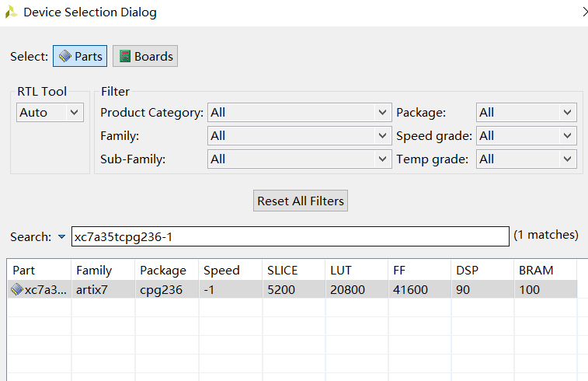The height and width of the screenshot is (381, 588).
Task: Open the Speed grade dropdown
Action: point(526,136)
